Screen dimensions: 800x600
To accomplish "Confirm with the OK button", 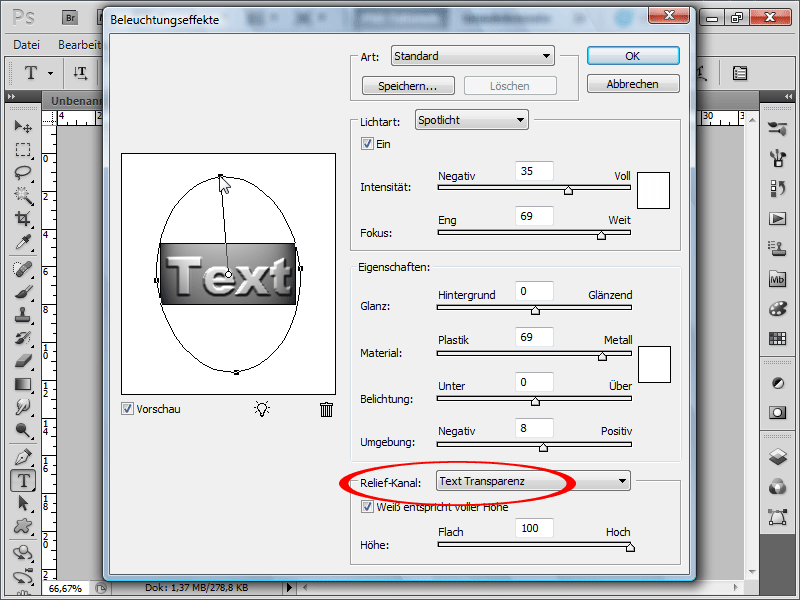I will (x=633, y=56).
